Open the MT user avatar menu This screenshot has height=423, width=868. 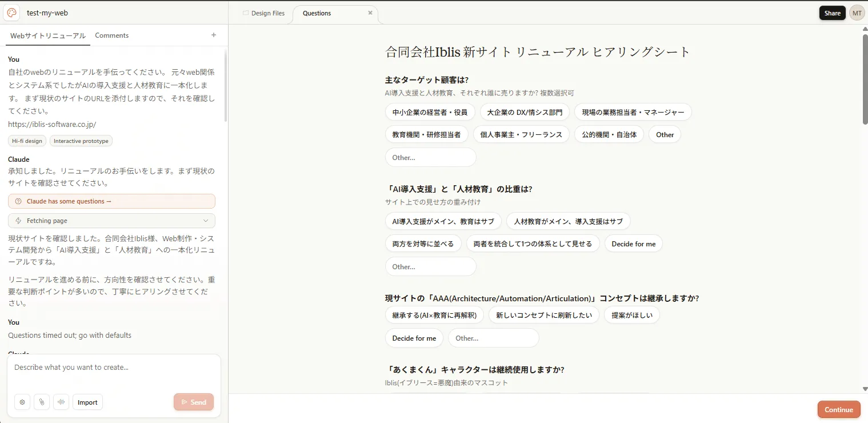click(857, 13)
